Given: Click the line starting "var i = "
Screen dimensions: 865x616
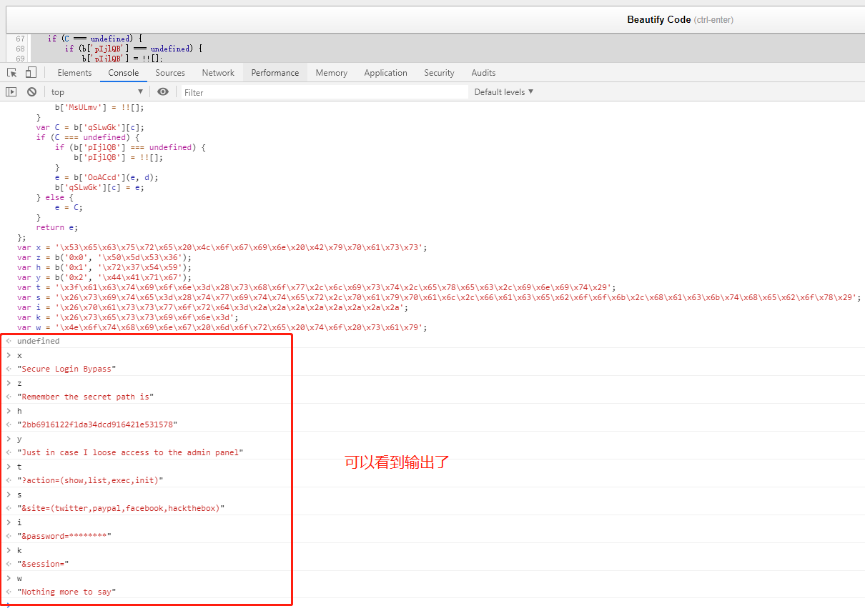Looking at the screenshot, I should click(x=212, y=307).
